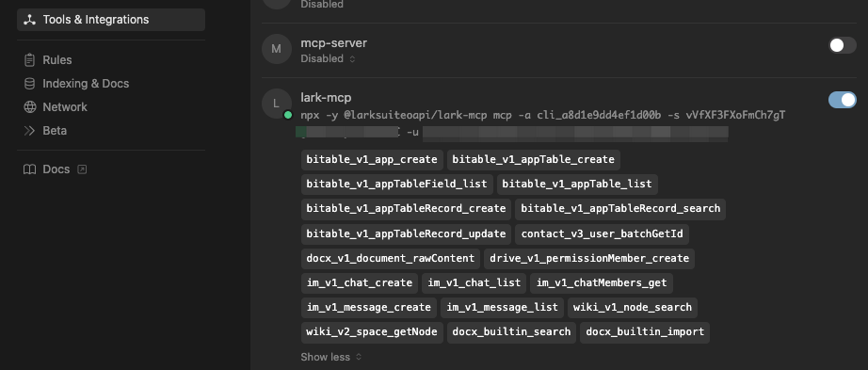Toggle the bitable_v1_appTableRecord_search tool
Screen dimensions: 868x370
(x=620, y=209)
